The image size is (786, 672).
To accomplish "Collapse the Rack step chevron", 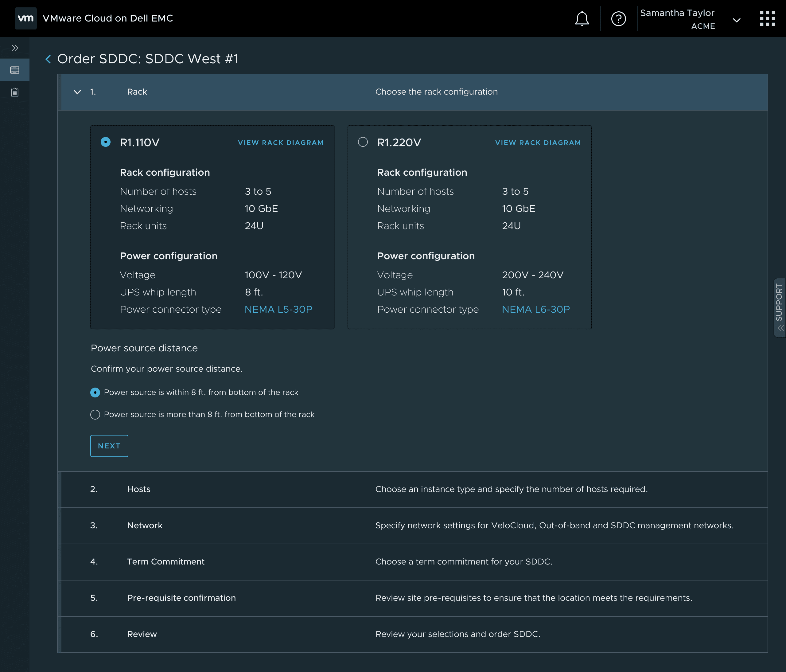I will click(x=77, y=92).
